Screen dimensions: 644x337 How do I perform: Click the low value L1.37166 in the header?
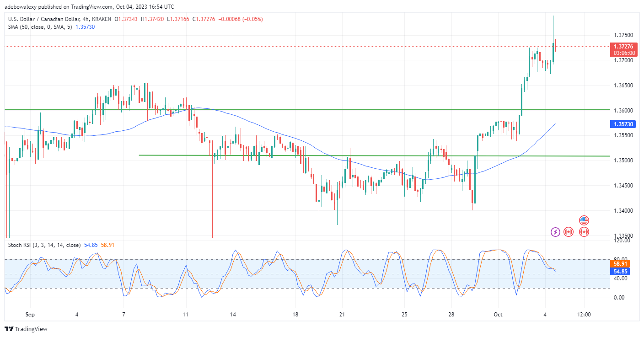(x=179, y=19)
